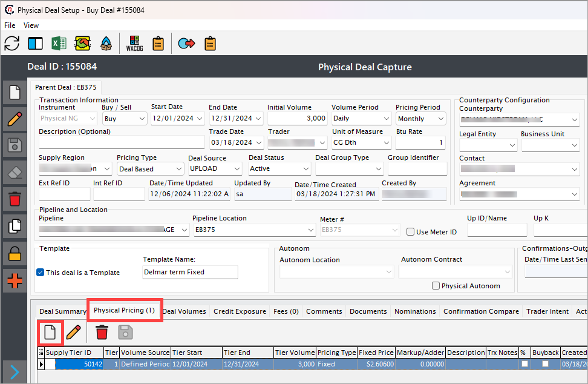The width and height of the screenshot is (588, 384).
Task: Open the Pricing Type Deal Based dropdown
Action: point(179,169)
